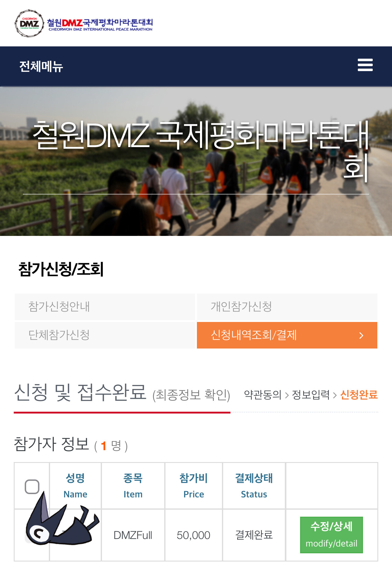Image resolution: width=392 pixels, height=571 pixels.
Task: Click the 종목 Item column header
Action: [133, 486]
